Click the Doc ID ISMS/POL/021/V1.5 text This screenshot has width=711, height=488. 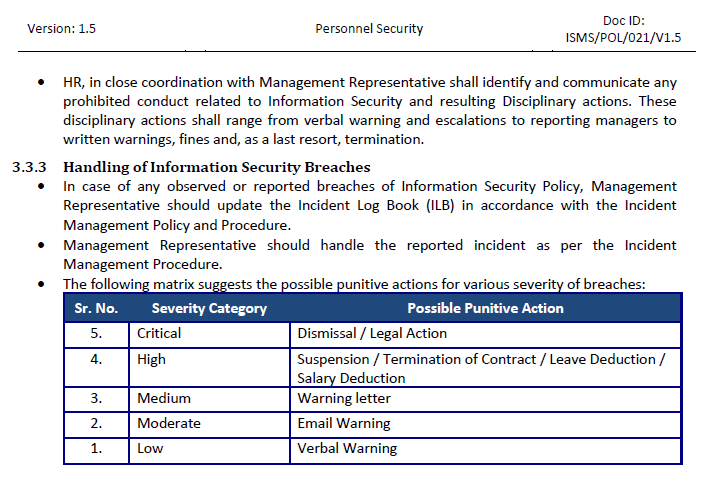[x=623, y=30]
